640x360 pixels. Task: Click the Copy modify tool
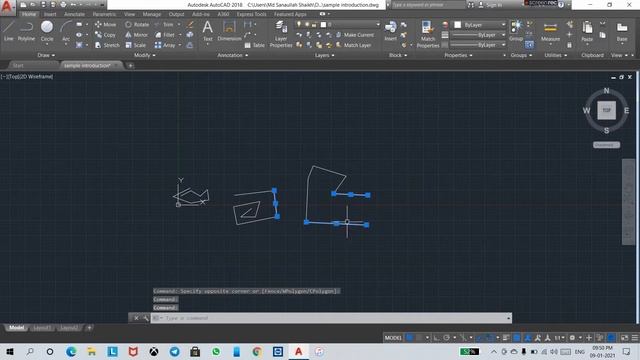(x=105, y=35)
